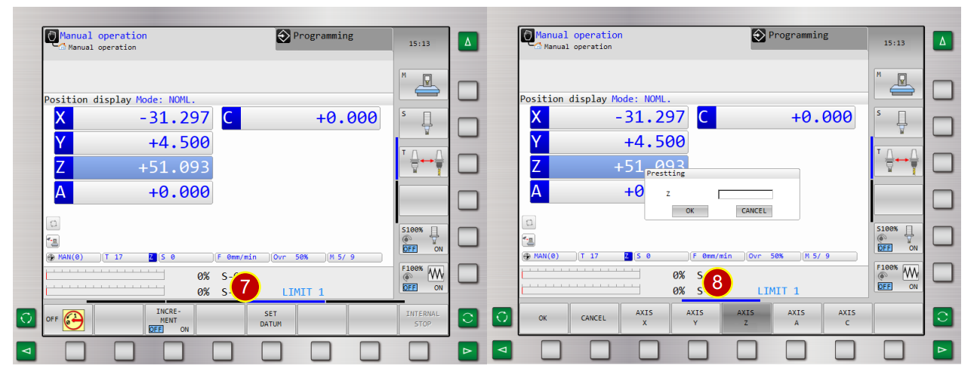The width and height of the screenshot is (980, 378).
Task: Click the Z value input field in Presetting dialog
Action: pyautogui.click(x=745, y=194)
